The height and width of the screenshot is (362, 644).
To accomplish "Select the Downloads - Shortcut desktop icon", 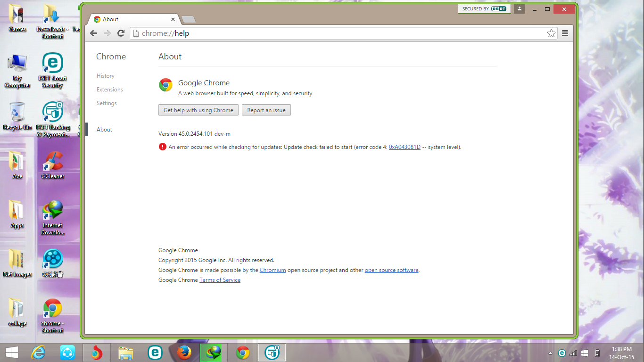I will (x=52, y=22).
